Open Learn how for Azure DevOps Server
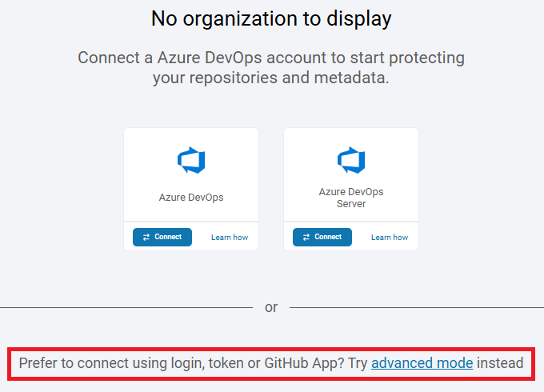Viewport: 544px width, 392px height. pyautogui.click(x=390, y=238)
